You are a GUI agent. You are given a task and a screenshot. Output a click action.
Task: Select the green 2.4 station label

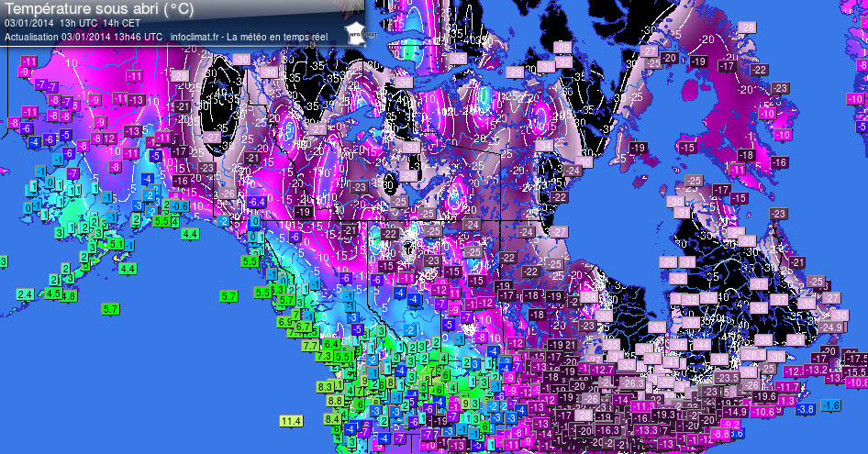26,294
